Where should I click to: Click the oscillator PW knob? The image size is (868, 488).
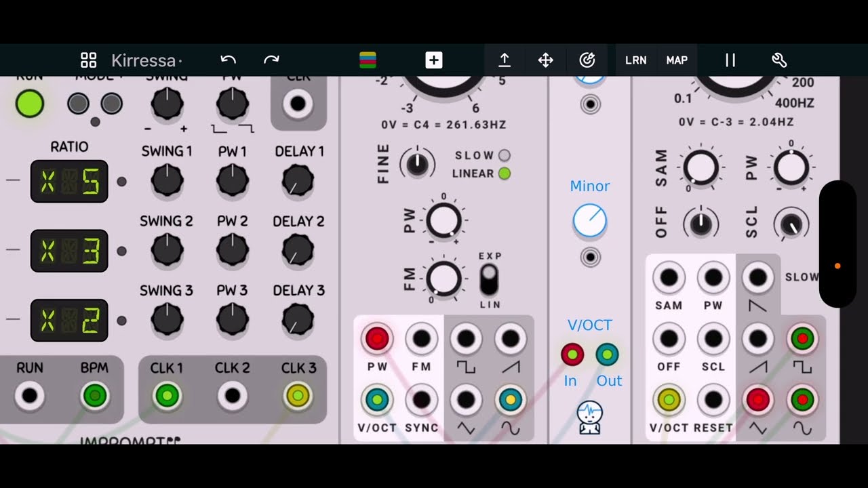pyautogui.click(x=443, y=220)
